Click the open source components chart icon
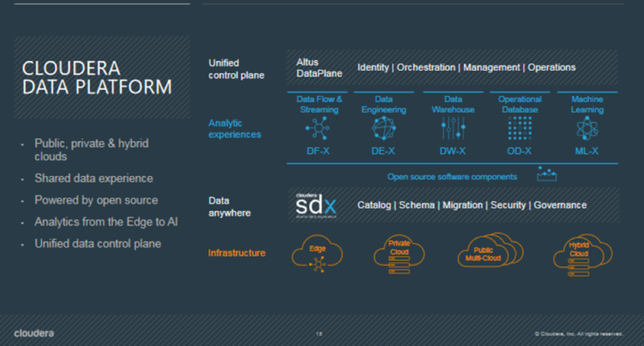644x346 pixels. (547, 174)
